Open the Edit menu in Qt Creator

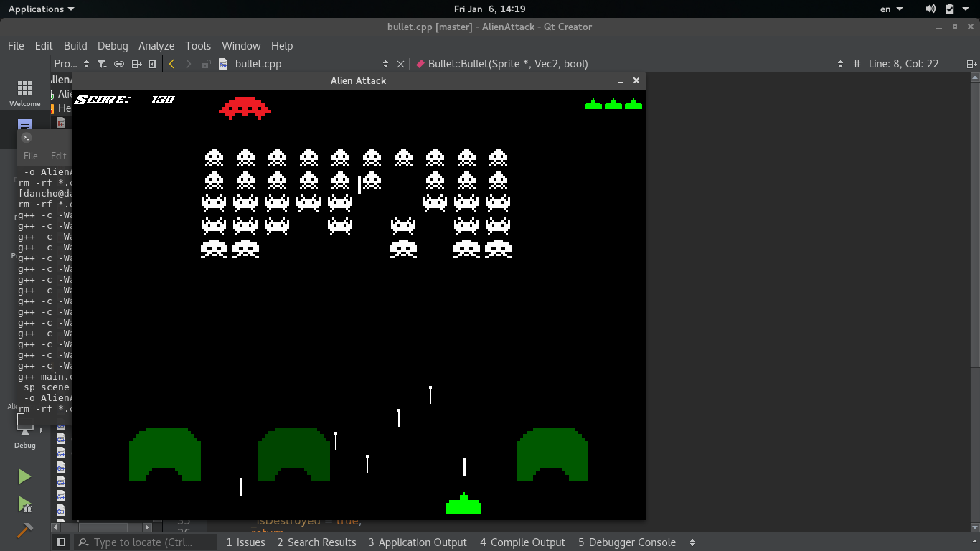click(x=44, y=45)
